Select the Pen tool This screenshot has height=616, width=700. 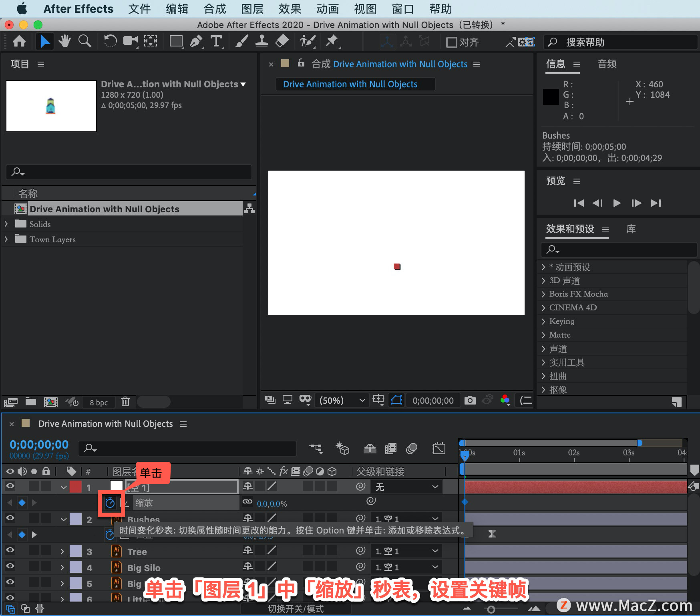pos(196,41)
